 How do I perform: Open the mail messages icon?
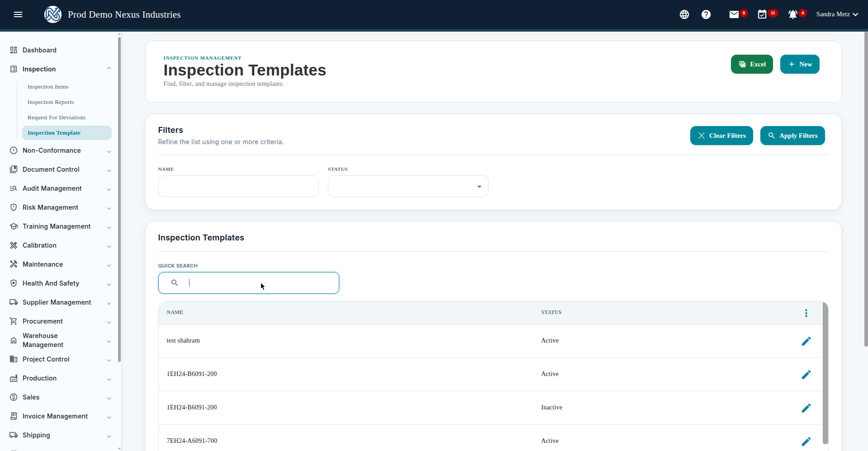pyautogui.click(x=734, y=14)
